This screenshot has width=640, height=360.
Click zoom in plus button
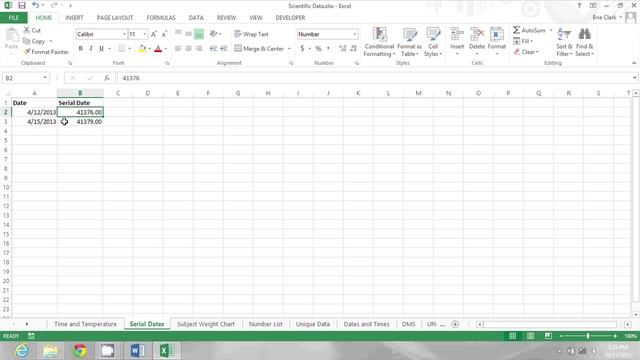point(615,336)
